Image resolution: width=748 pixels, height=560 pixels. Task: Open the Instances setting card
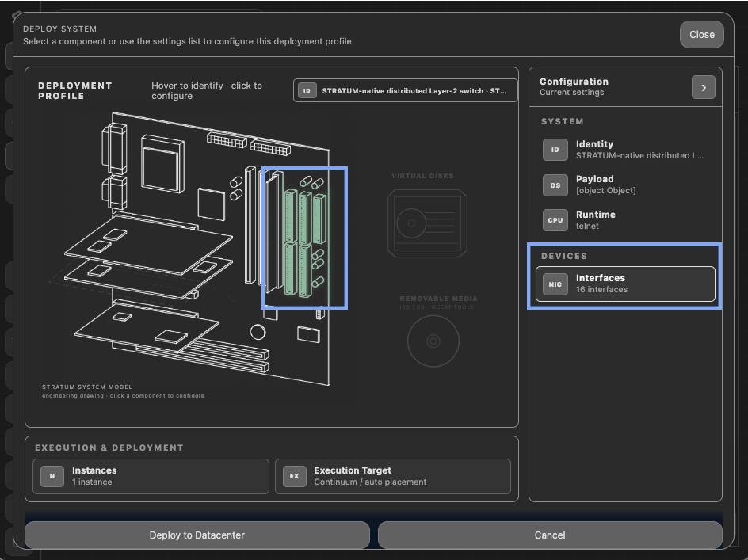tap(151, 476)
